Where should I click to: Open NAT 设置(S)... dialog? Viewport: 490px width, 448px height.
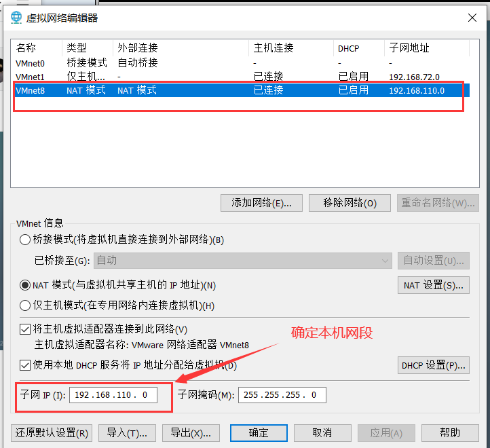pos(434,285)
